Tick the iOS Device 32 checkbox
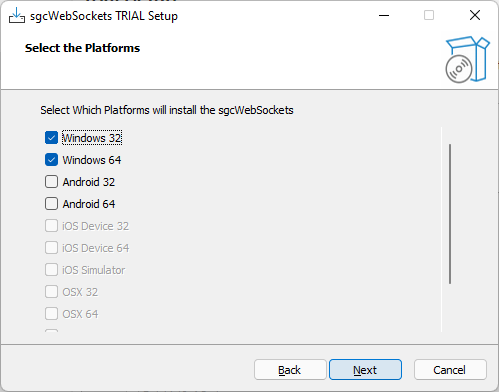This screenshot has height=392, width=499. tap(51, 226)
